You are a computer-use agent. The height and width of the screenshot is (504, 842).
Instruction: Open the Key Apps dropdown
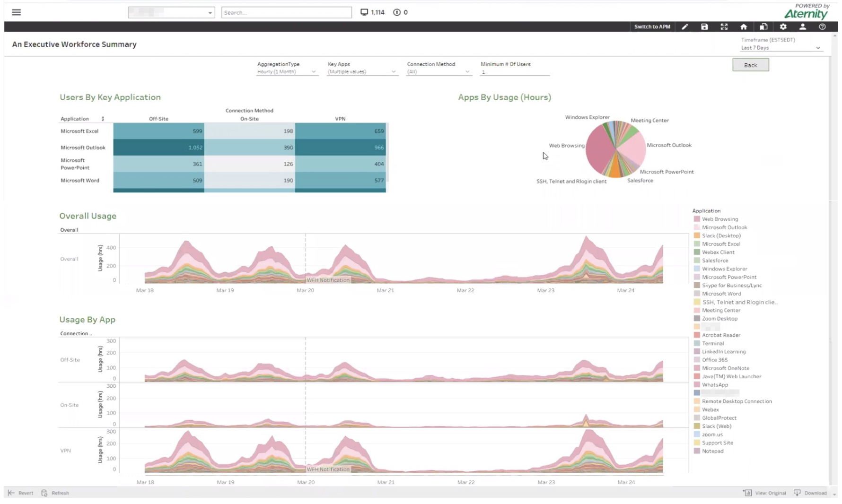pos(362,72)
